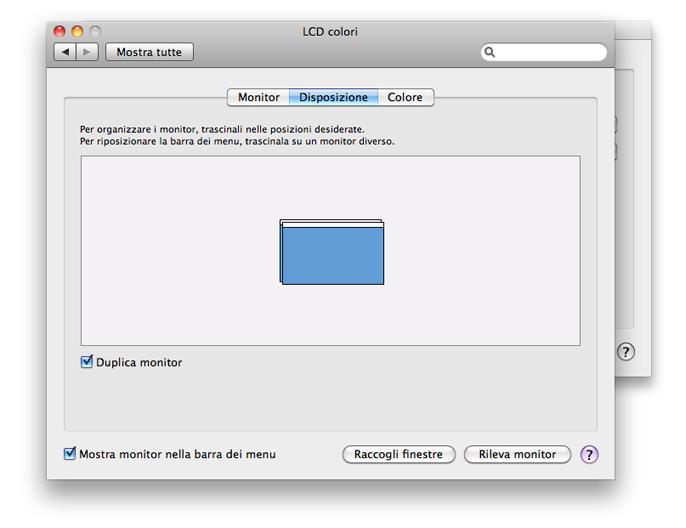Click Raccogli finestre button
The height and width of the screenshot is (528, 686).
coord(399,455)
